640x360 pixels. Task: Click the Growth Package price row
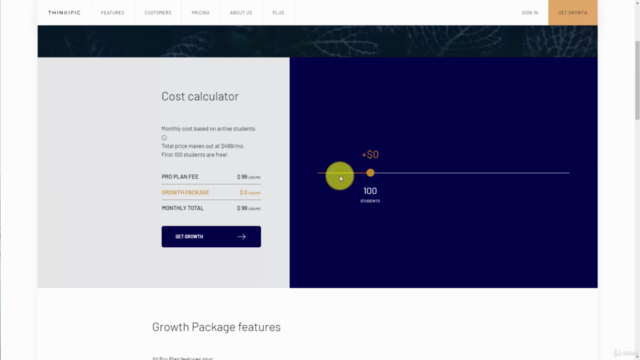(211, 192)
